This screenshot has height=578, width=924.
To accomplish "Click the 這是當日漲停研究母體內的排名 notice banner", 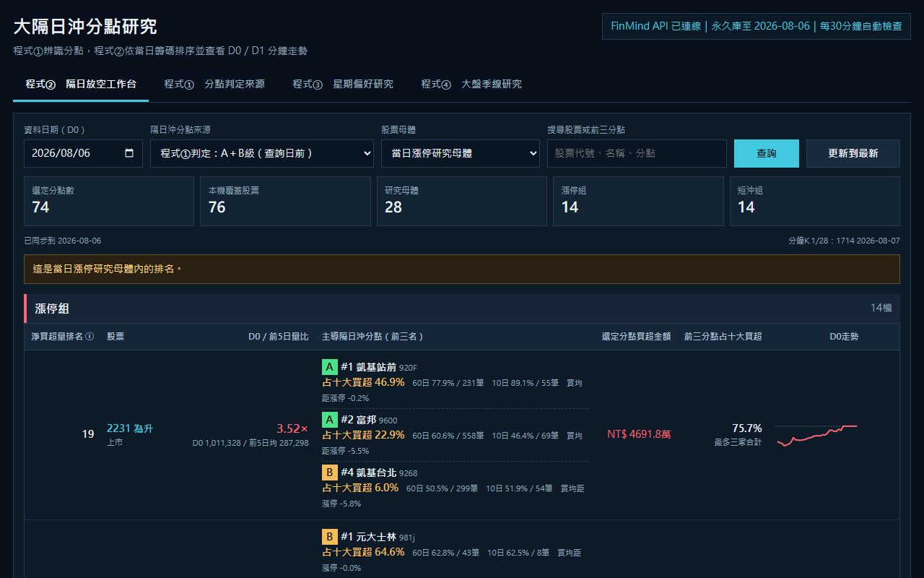I will point(462,269).
